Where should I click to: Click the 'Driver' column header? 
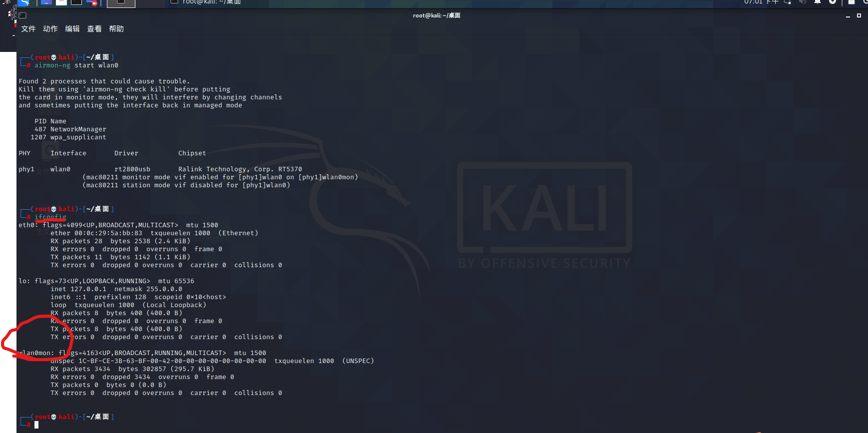[x=126, y=153]
